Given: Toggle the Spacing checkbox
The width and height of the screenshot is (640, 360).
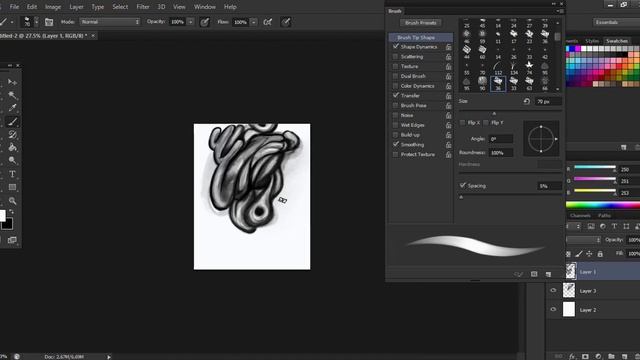Looking at the screenshot, I should point(462,185).
